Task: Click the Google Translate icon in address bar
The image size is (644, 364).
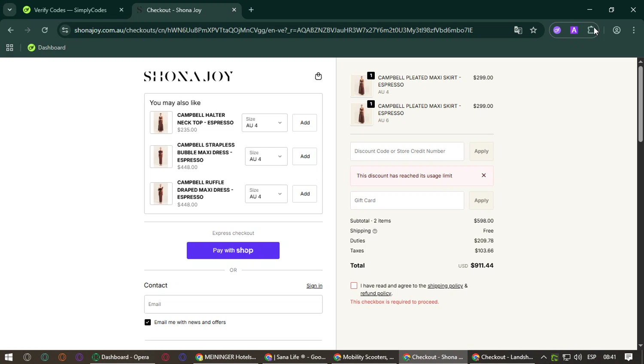Action: click(x=518, y=30)
